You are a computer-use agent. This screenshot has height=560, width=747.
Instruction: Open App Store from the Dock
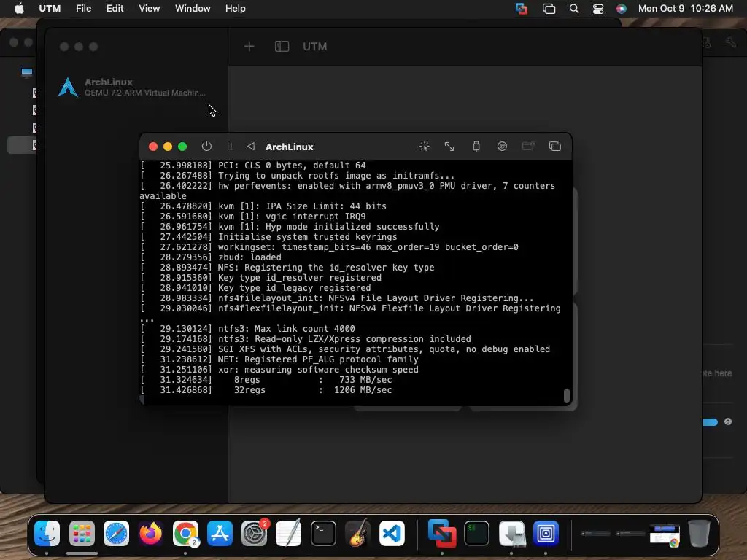[x=220, y=533]
